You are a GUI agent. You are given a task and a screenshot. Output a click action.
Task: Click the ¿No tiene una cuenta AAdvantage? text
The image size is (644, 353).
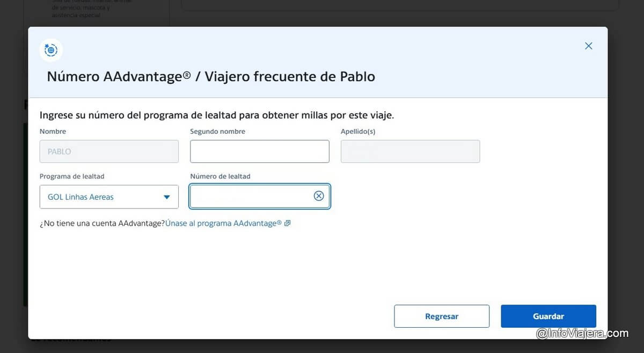click(102, 223)
